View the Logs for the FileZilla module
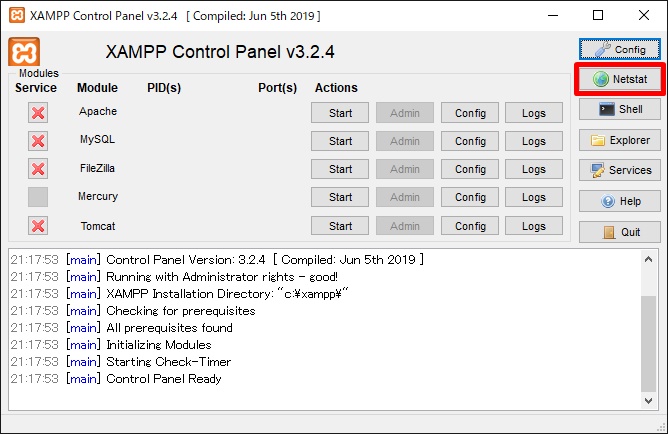 coord(534,169)
